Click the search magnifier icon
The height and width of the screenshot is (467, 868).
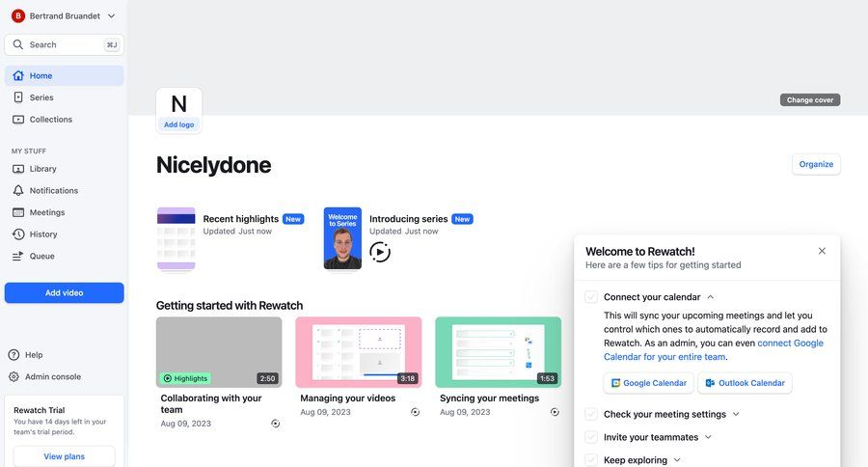[18, 44]
